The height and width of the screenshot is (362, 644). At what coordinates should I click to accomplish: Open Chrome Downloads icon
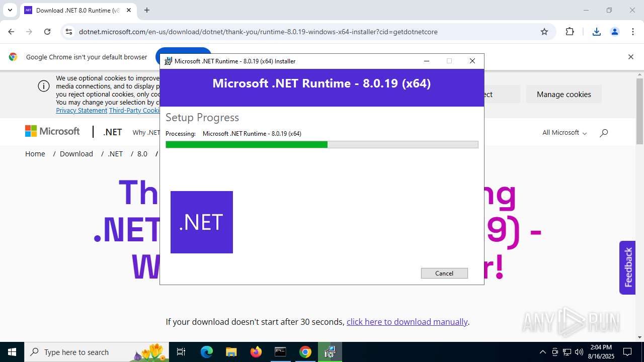(597, 32)
